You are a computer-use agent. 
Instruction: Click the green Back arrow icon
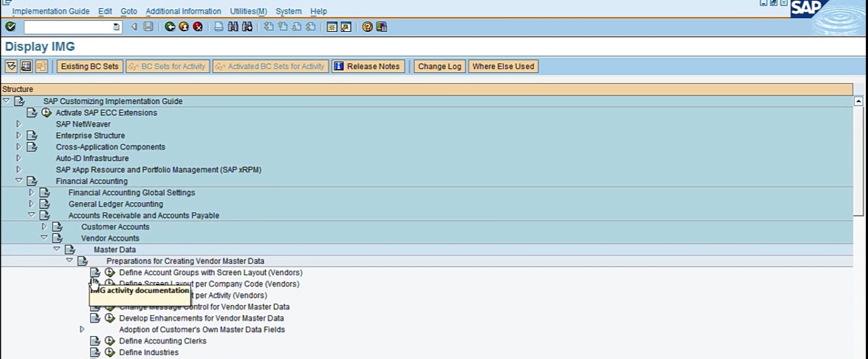click(170, 27)
